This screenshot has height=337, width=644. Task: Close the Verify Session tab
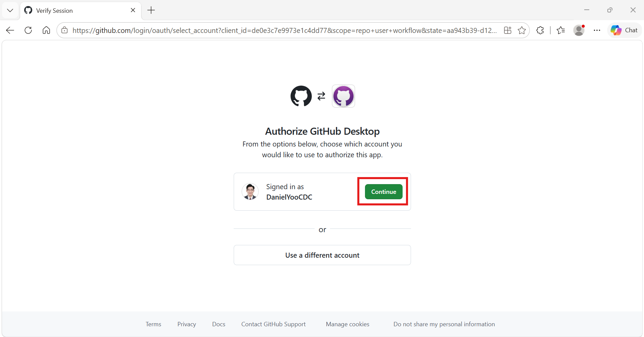point(133,10)
